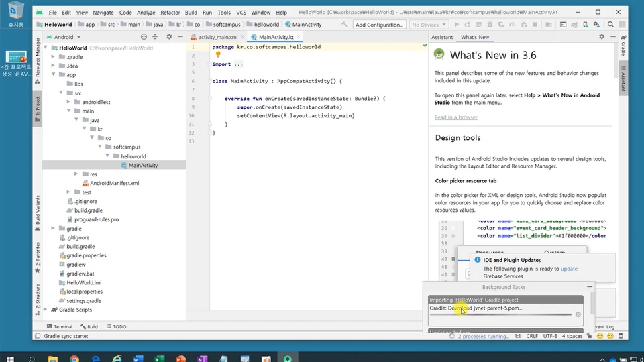
Task: Open the Structure tool window
Action: (38, 300)
